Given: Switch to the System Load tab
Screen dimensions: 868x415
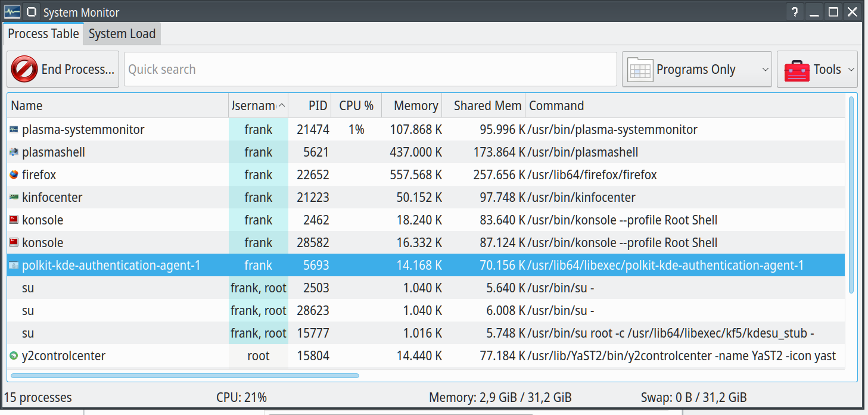Looking at the screenshot, I should 122,34.
